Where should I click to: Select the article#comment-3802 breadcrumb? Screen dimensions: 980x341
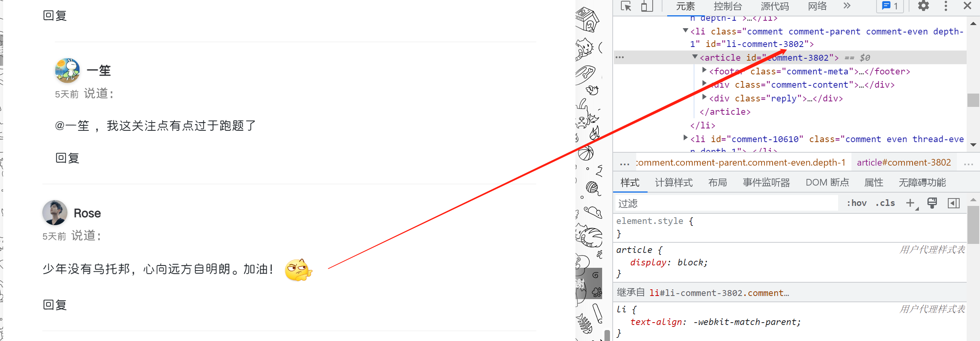tap(904, 162)
